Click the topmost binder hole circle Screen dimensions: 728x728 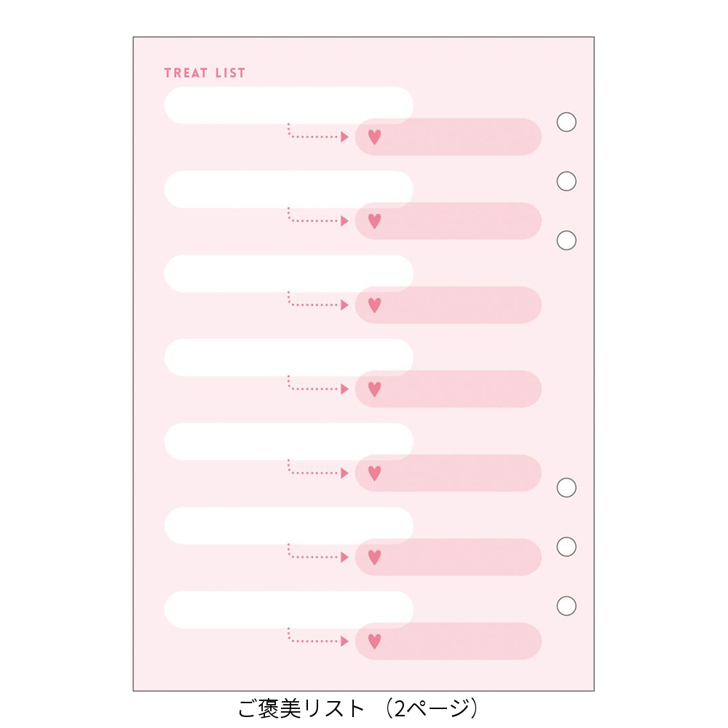[x=566, y=122]
